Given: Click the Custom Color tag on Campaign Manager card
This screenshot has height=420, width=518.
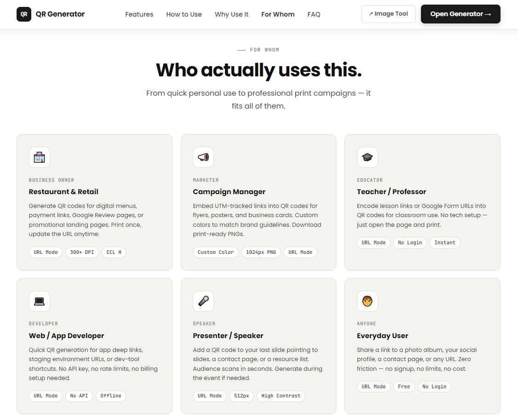Looking at the screenshot, I should point(215,252).
